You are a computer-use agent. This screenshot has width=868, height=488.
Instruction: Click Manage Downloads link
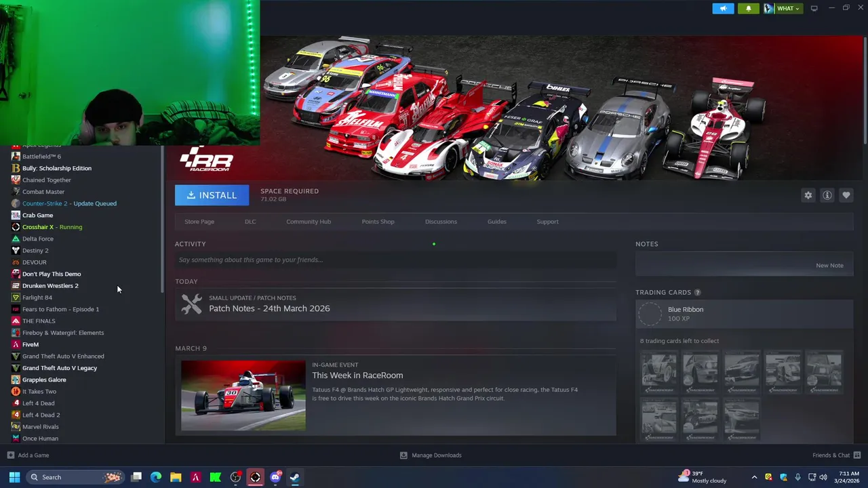(431, 455)
